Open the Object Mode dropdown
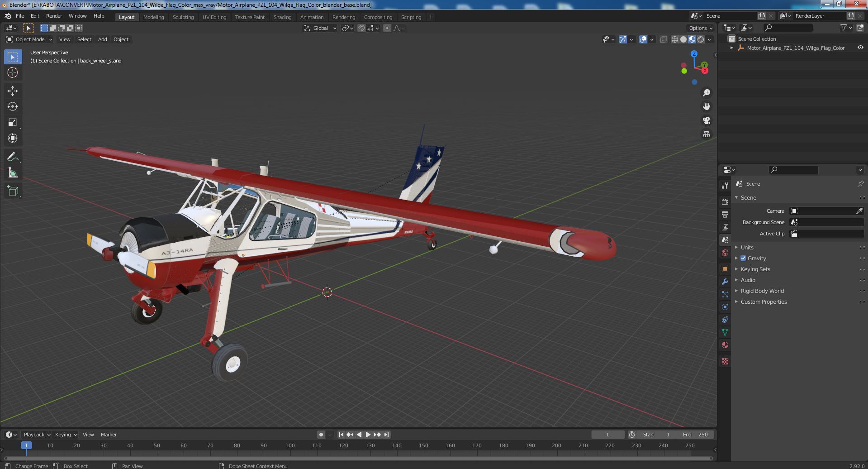This screenshot has height=469, width=868. [29, 39]
